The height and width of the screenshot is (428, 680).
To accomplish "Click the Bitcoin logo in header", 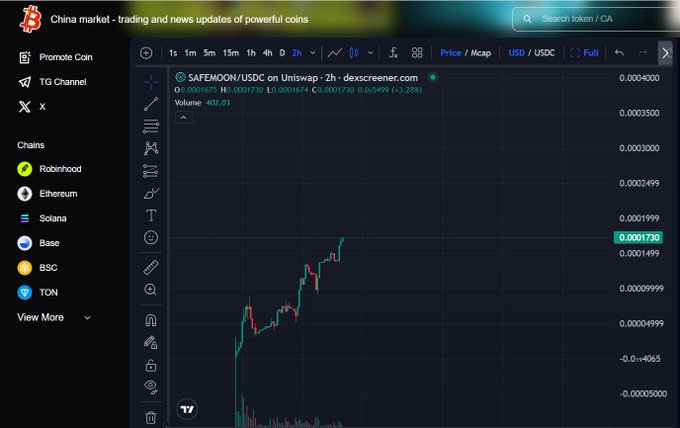I will (x=30, y=19).
